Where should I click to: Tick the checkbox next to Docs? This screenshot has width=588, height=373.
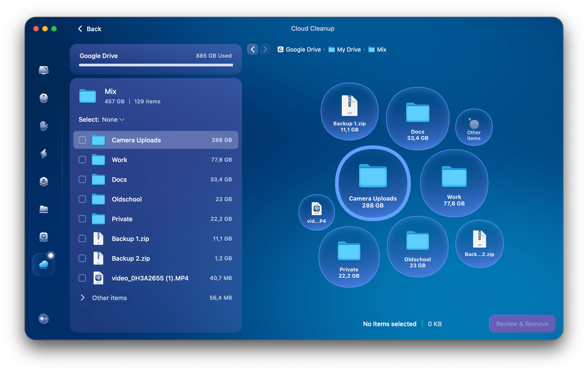(x=82, y=179)
